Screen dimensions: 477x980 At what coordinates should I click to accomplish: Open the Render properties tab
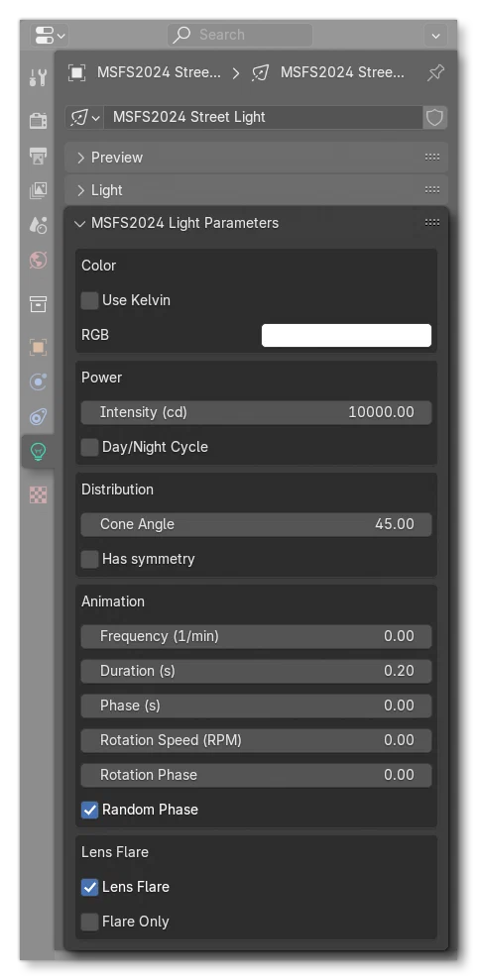[x=38, y=120]
